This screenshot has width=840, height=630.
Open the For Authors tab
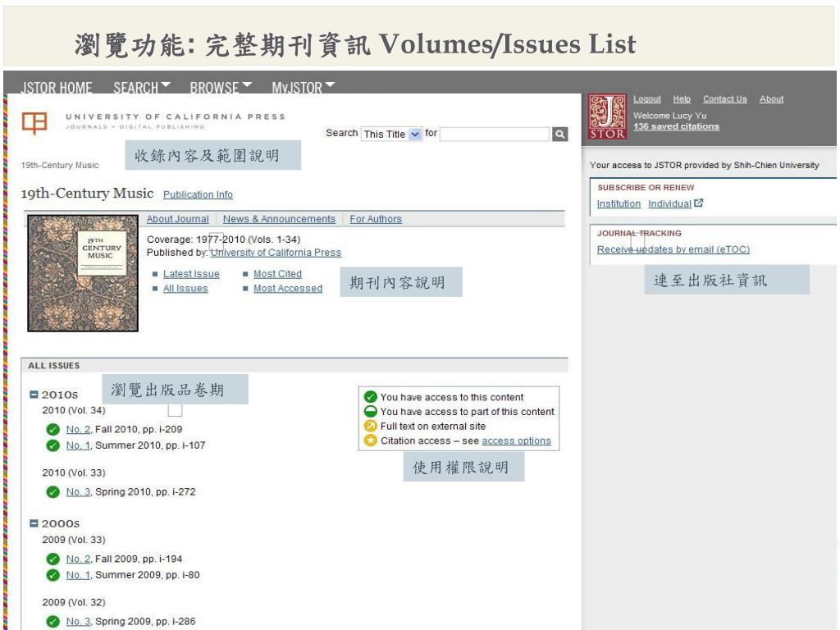pos(376,218)
